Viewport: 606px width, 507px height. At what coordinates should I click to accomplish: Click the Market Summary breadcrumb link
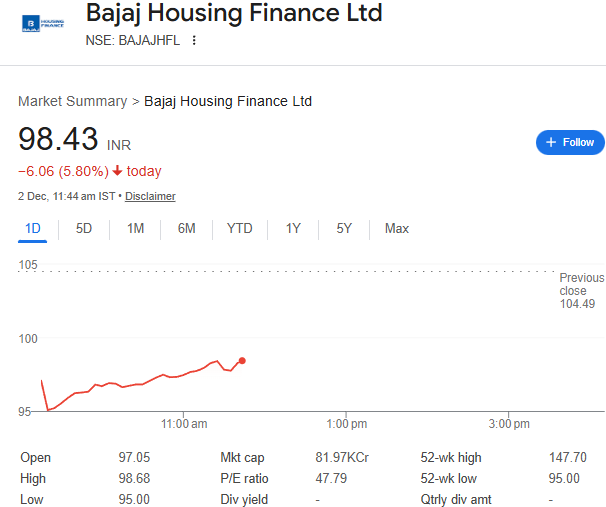72,101
